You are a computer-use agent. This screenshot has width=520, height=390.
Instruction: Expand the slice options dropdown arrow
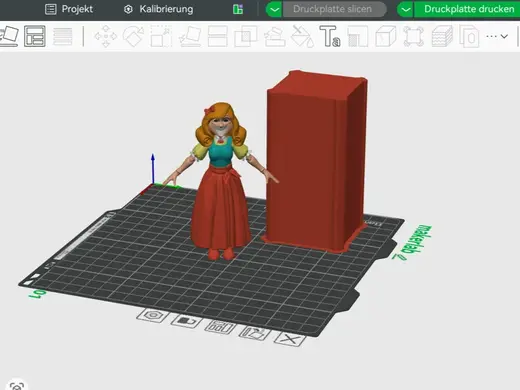click(274, 9)
